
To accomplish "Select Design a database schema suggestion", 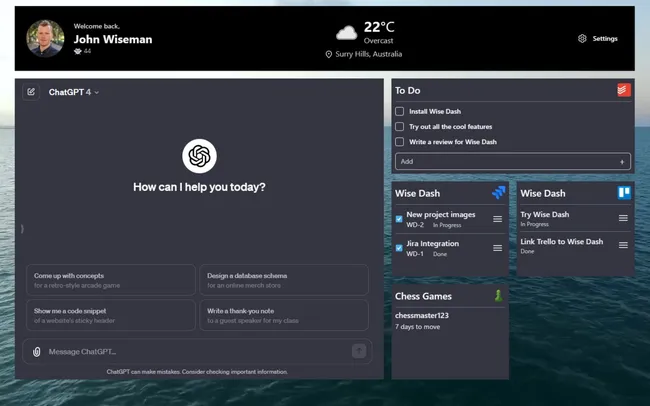I will (284, 280).
